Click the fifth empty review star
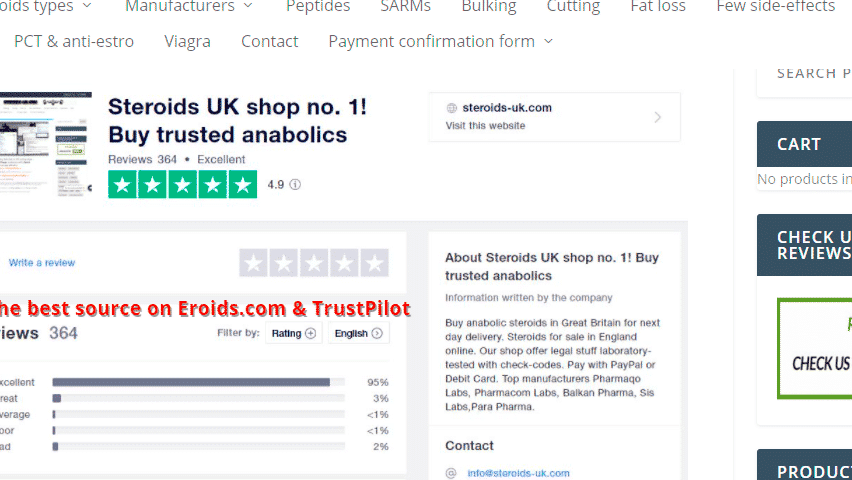The width and height of the screenshot is (852, 480). pos(375,264)
